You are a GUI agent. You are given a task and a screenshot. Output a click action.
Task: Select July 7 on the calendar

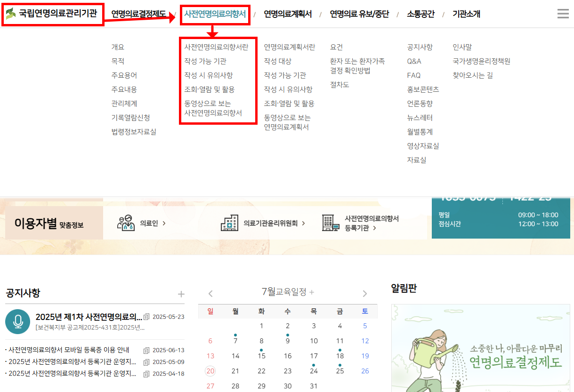pyautogui.click(x=235, y=341)
